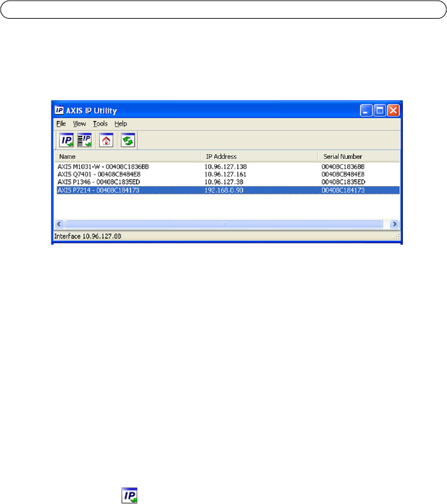447x504 pixels.
Task: Click the AXIS IP Utility title bar icon
Action: pos(59,110)
